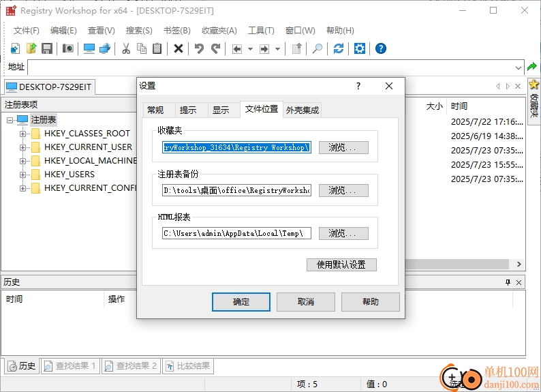Expand HKEY_USERS tree node
The image size is (541, 392).
point(22,175)
